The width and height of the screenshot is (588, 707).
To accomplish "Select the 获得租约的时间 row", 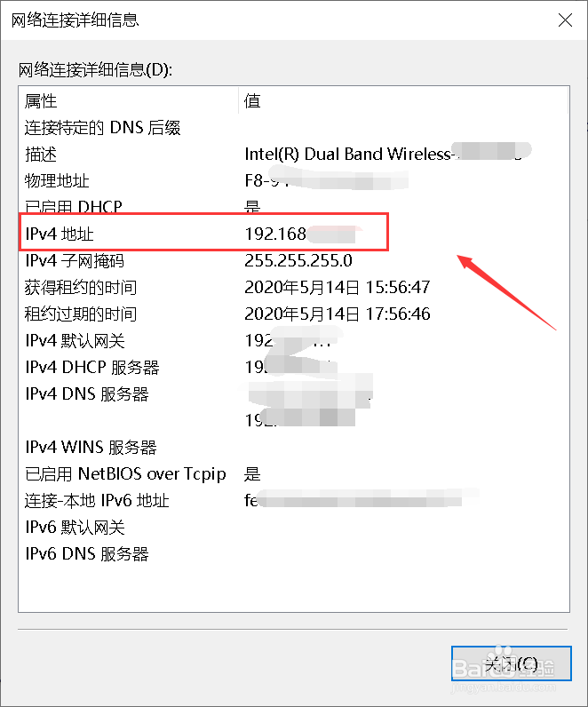I will coord(293,287).
